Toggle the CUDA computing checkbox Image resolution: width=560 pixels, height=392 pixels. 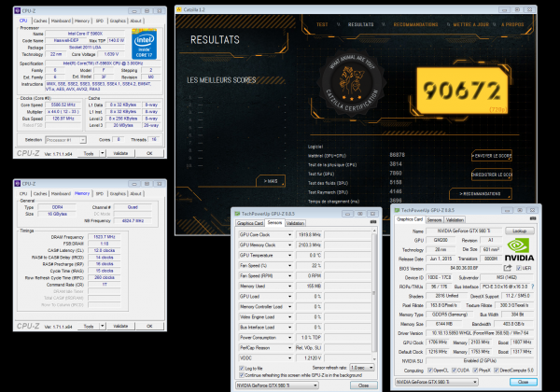click(x=455, y=371)
